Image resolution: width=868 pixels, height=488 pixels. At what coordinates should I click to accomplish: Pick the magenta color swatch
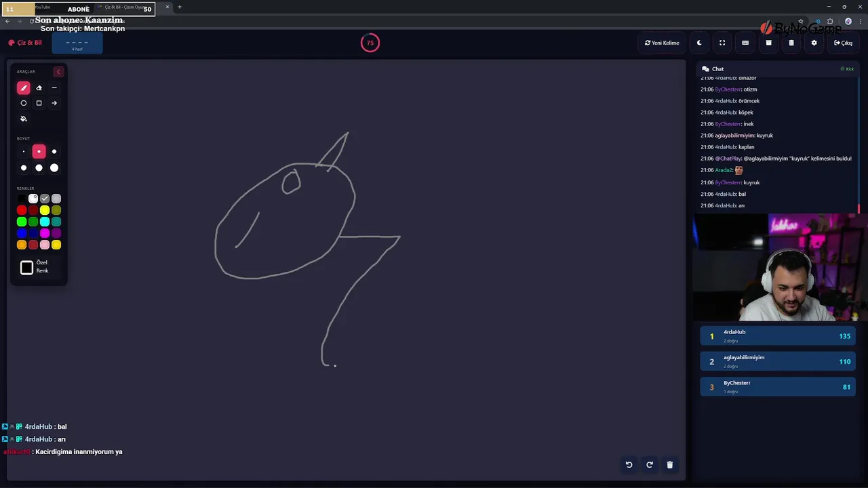click(x=45, y=233)
